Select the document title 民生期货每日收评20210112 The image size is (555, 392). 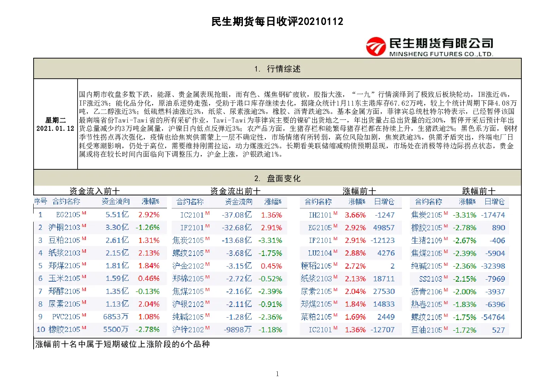pos(277,21)
